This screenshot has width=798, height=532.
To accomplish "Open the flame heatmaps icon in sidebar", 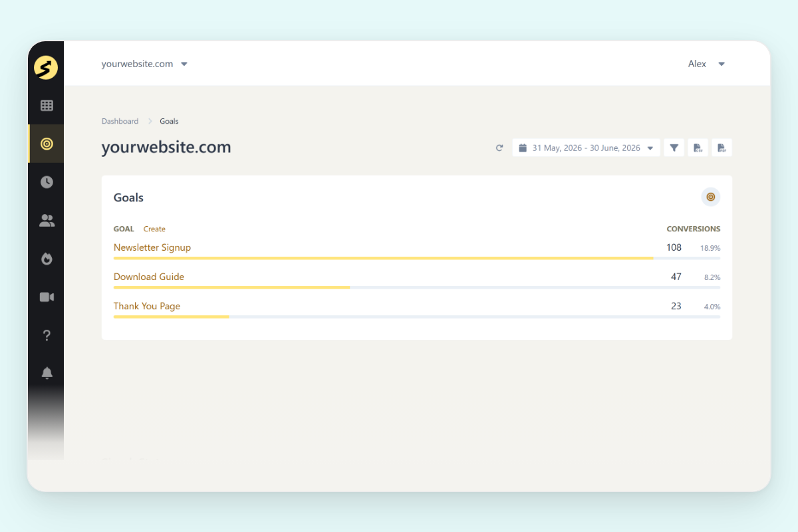I will (x=47, y=259).
